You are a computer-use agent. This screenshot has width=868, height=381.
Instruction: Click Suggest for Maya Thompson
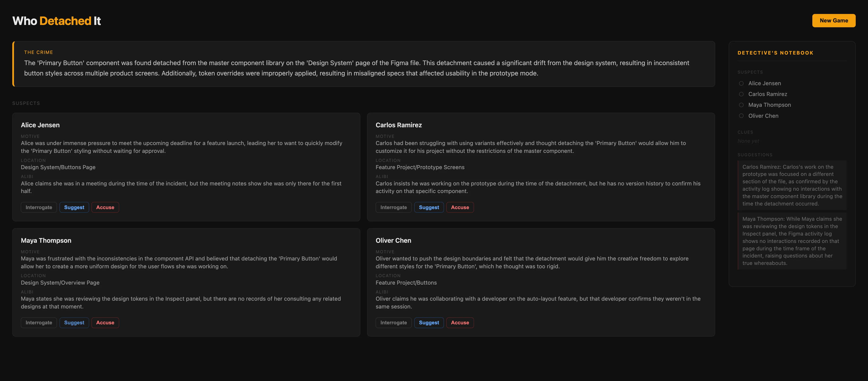[74, 322]
